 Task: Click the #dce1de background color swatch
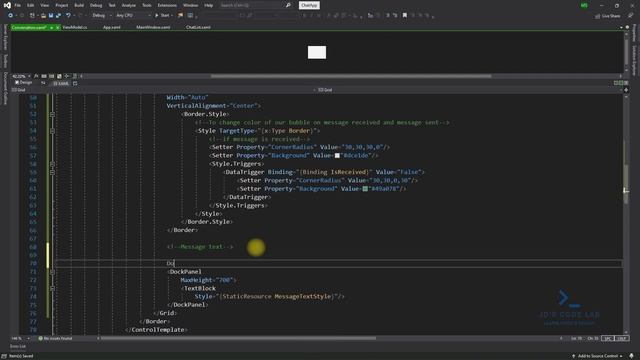coord(337,156)
